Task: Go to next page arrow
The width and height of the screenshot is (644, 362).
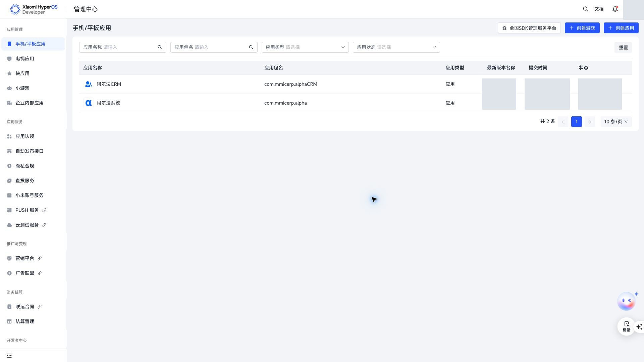Action: coord(590,122)
